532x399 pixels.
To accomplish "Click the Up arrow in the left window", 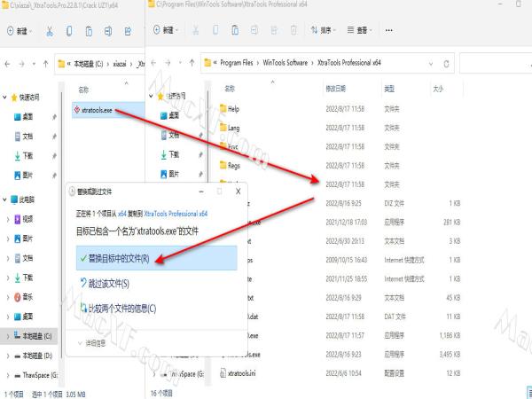I will [x=45, y=64].
